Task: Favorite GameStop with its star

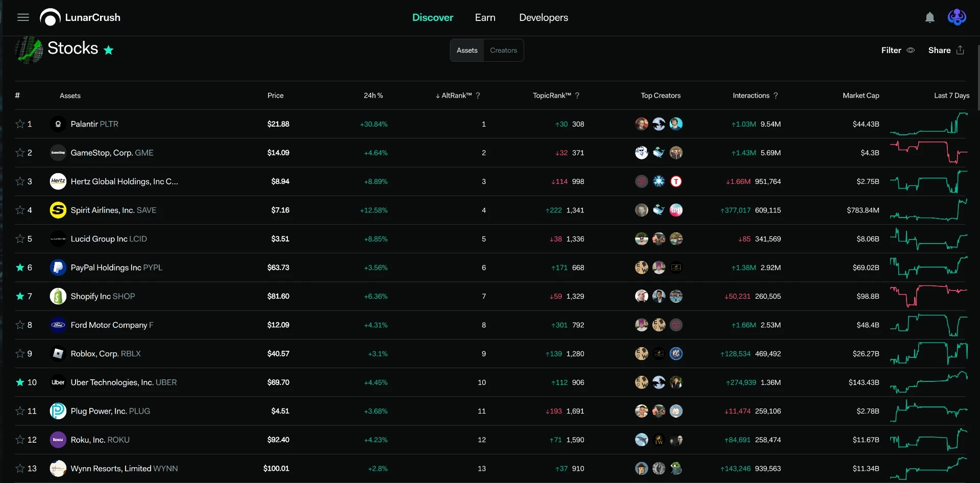Action: point(20,153)
